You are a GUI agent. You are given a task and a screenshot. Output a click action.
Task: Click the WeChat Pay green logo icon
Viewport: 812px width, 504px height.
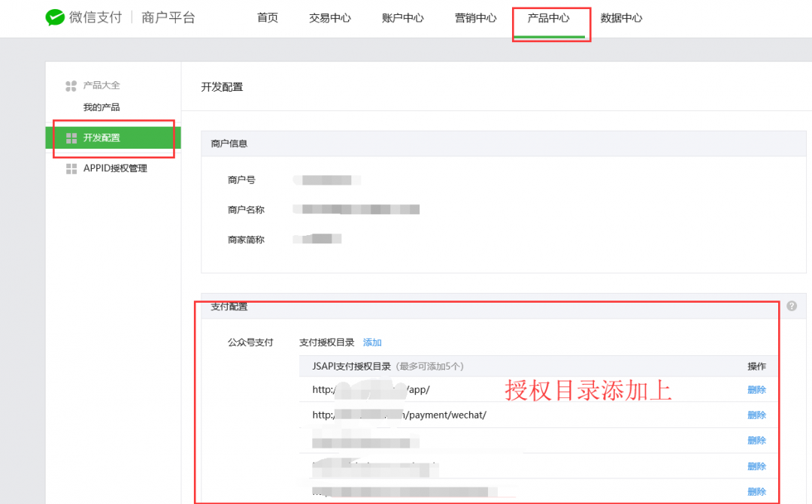pos(55,17)
